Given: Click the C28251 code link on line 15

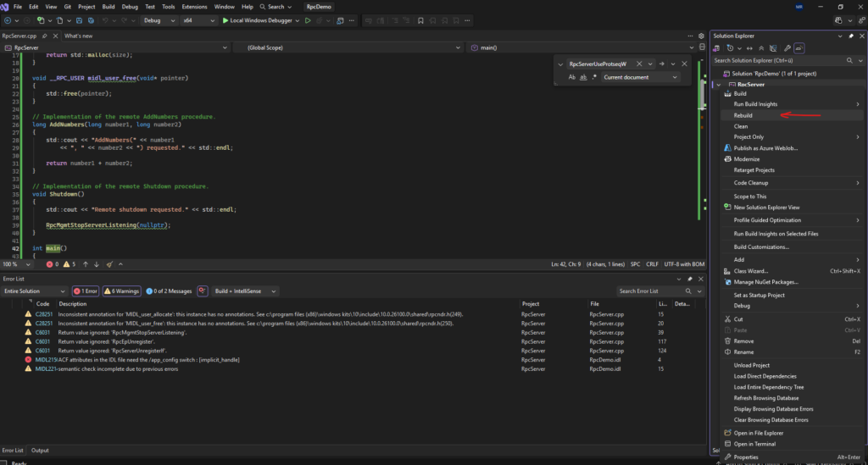Looking at the screenshot, I should 44,314.
